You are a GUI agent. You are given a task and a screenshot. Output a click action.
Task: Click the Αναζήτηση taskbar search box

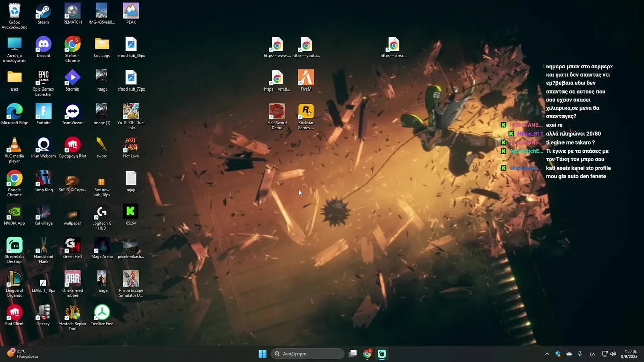click(307, 354)
